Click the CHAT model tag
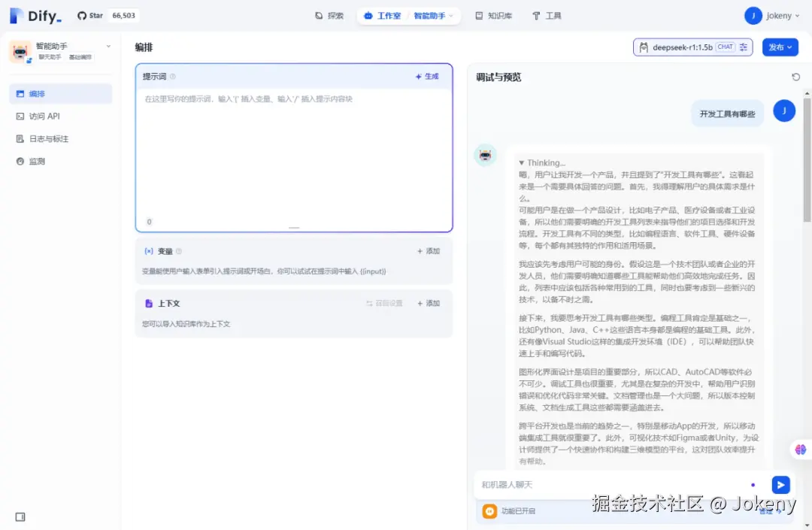812x530 pixels. tap(725, 47)
